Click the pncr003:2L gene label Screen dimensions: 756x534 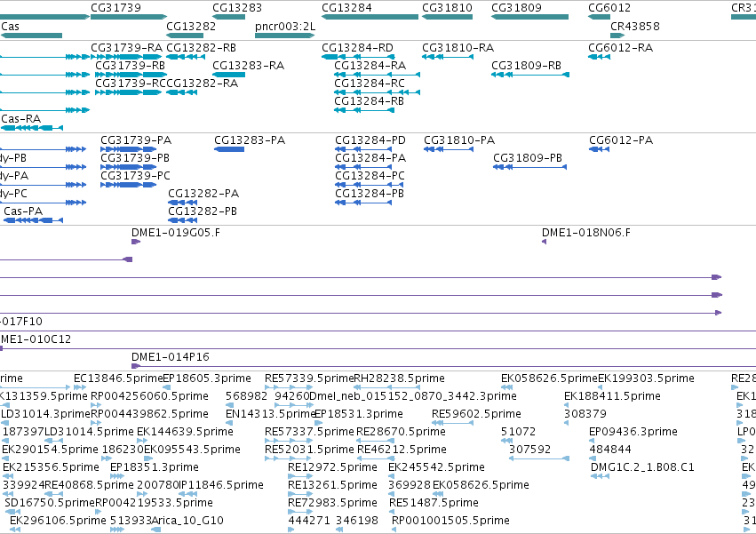(x=285, y=26)
